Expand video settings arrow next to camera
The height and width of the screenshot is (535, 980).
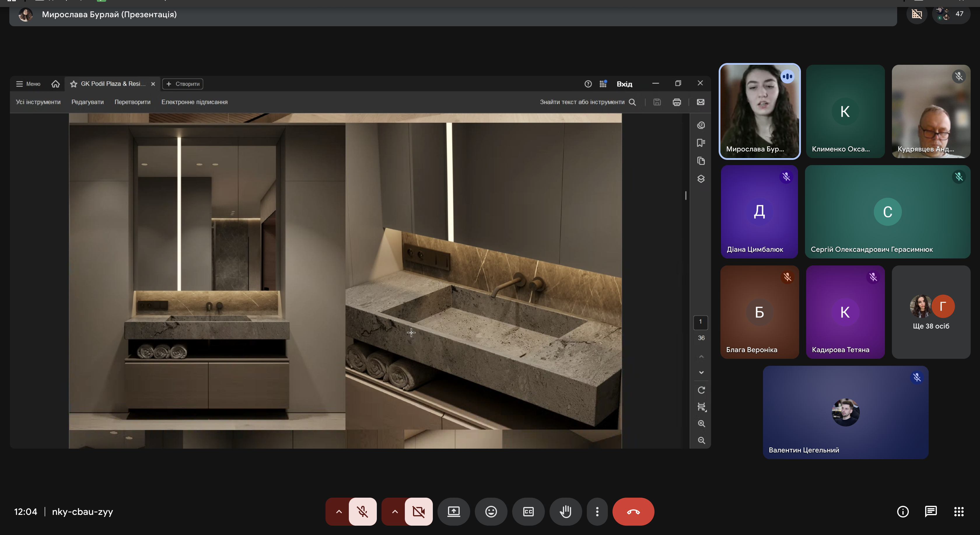[395, 511]
